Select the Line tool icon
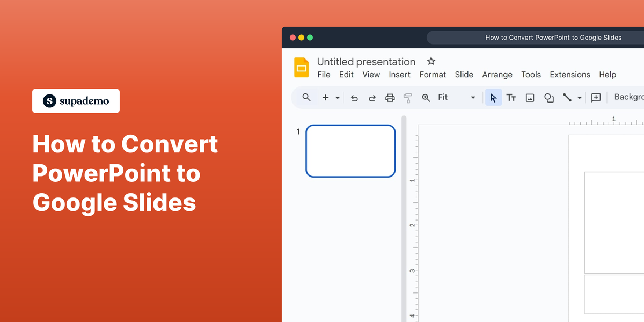The width and height of the screenshot is (644, 322). (567, 98)
